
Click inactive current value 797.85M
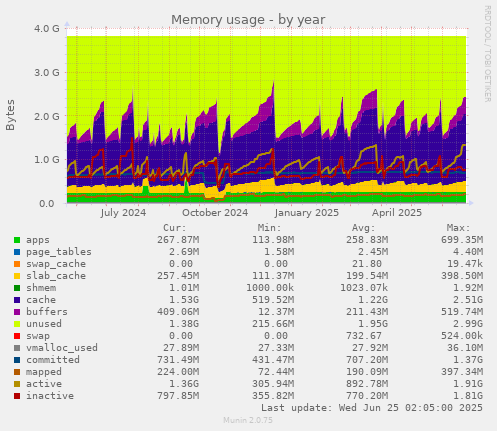point(178,396)
